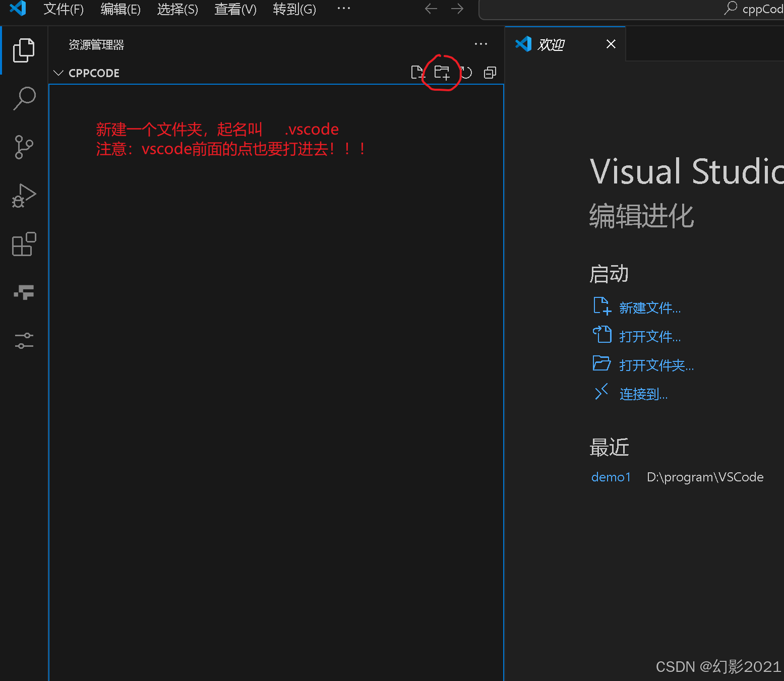This screenshot has width=784, height=681.
Task: Click the VS Code logo in title bar
Action: (x=18, y=9)
